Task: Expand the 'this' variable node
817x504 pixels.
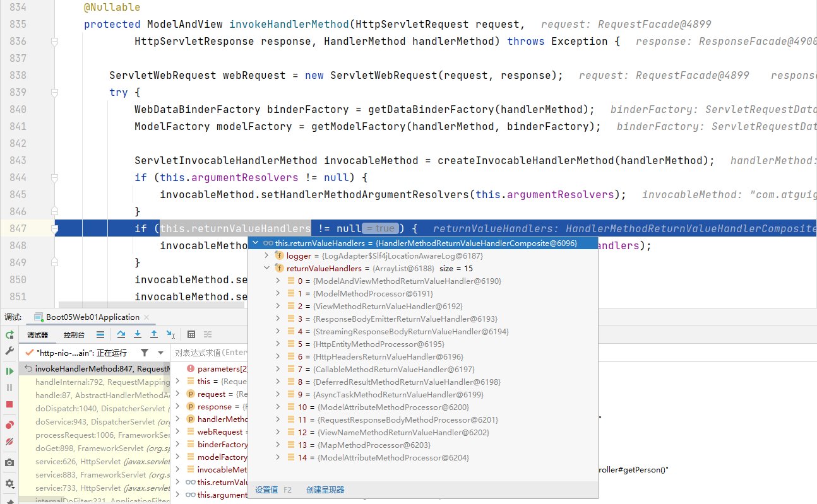Action: coord(178,381)
